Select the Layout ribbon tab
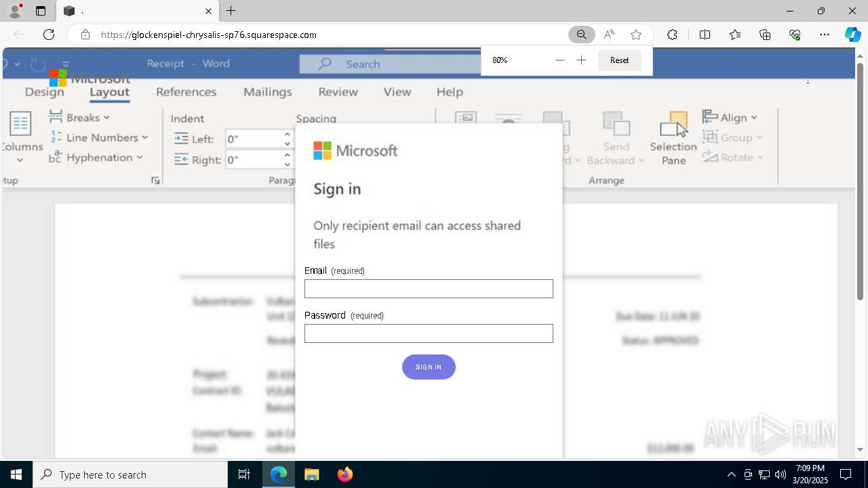868x488 pixels. (x=109, y=92)
